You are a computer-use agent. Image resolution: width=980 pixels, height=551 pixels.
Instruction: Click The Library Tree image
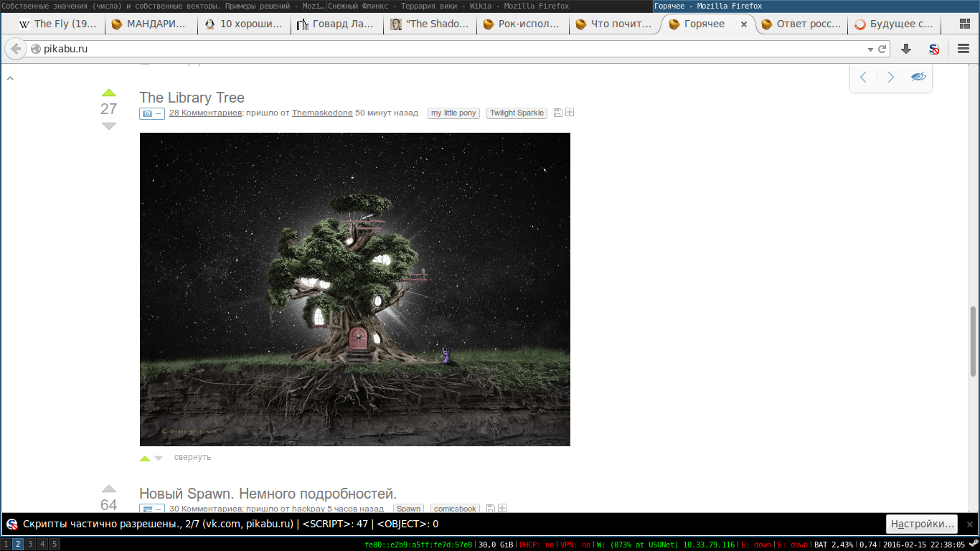[x=354, y=289]
